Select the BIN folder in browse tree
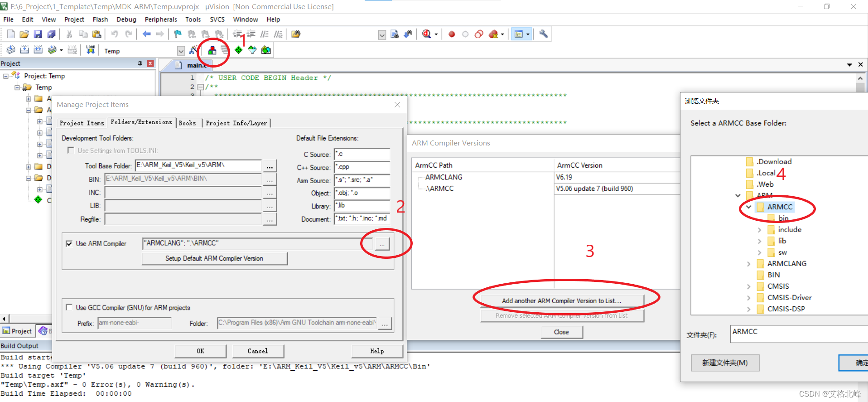 pyautogui.click(x=773, y=275)
